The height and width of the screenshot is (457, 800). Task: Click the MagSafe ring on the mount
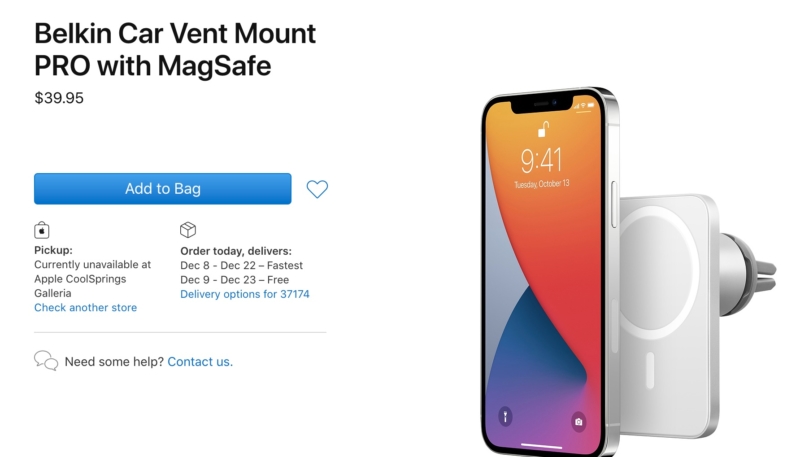pos(658,273)
